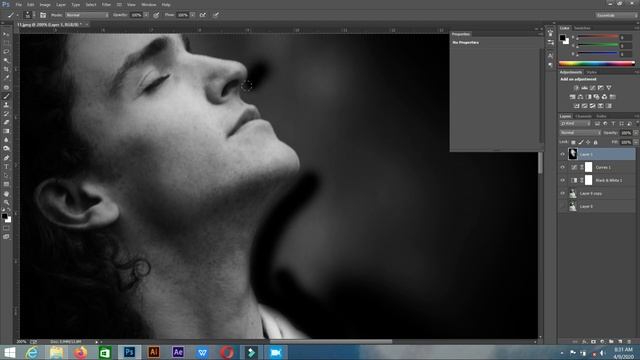640x360 pixels.
Task: Open the brush Mode dropdown
Action: pyautogui.click(x=87, y=15)
